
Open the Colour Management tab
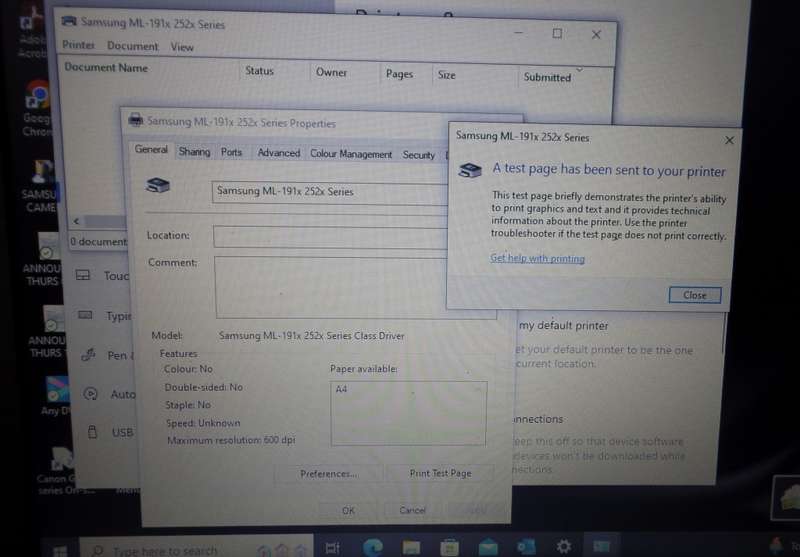click(x=351, y=154)
